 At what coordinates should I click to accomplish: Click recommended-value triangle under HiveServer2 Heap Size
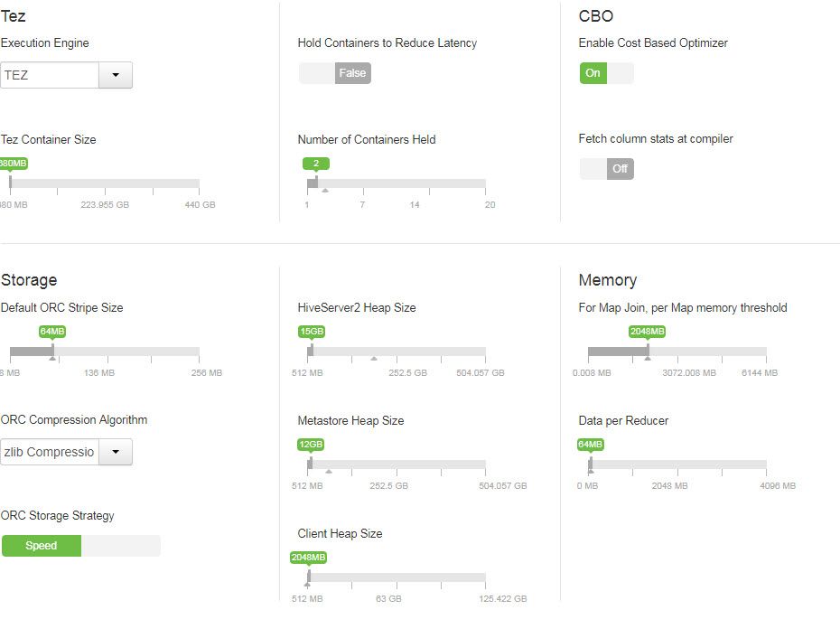pos(374,358)
